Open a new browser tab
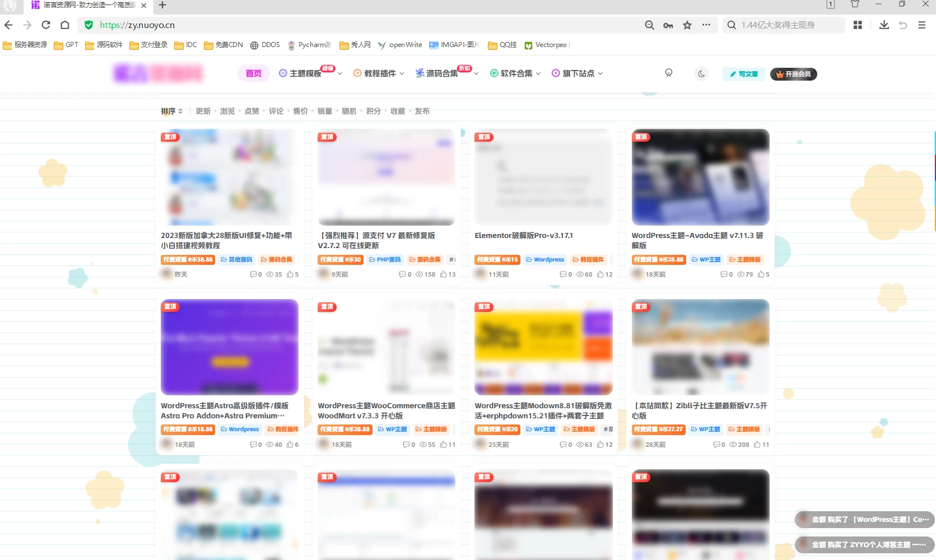 click(x=162, y=5)
